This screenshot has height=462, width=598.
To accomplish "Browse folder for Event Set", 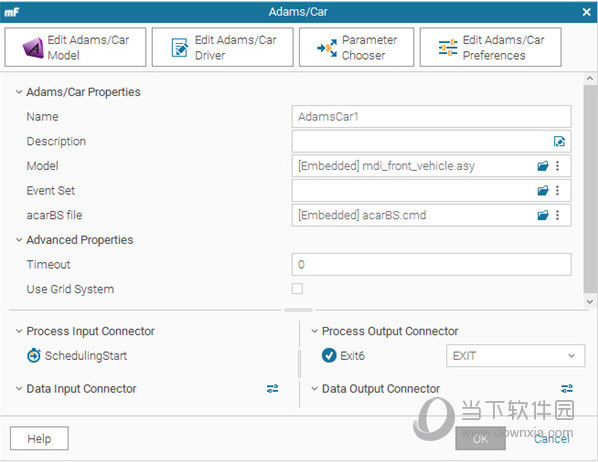I will (543, 190).
